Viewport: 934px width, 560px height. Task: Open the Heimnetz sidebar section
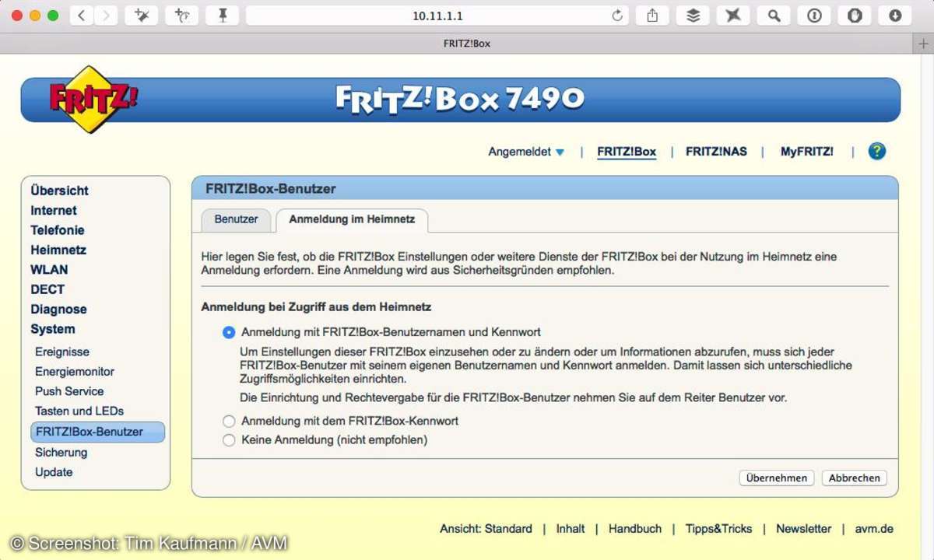pos(58,250)
